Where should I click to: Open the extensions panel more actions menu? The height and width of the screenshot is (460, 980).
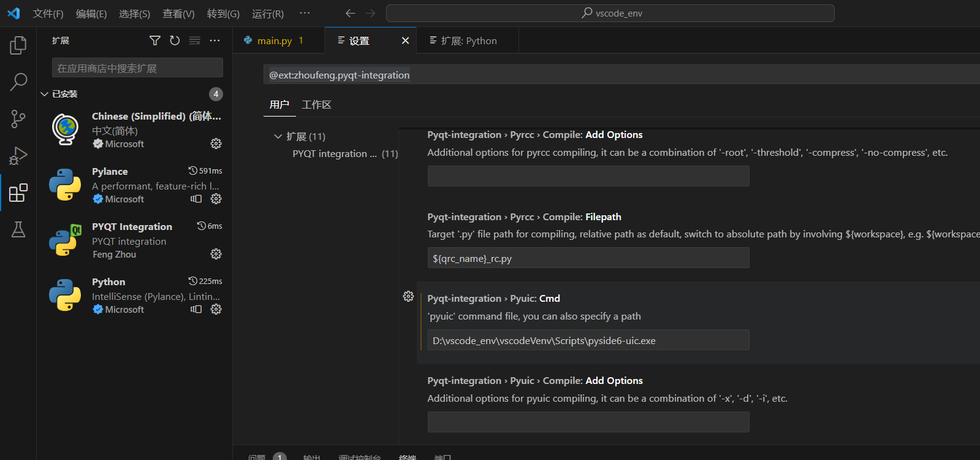(215, 40)
